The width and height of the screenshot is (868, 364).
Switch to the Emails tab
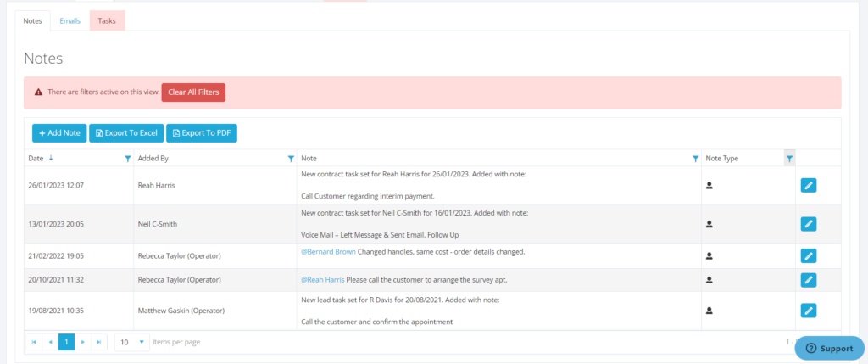coord(70,20)
